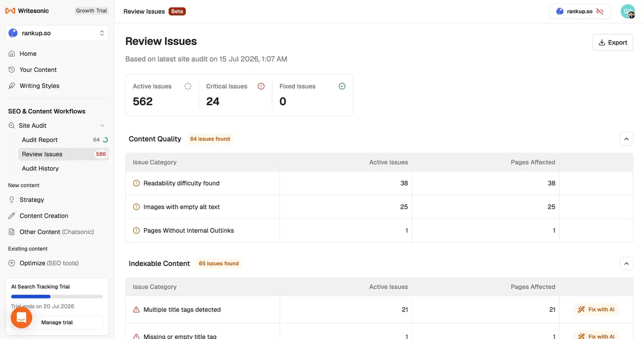This screenshot has height=339, width=644.
Task: Click the Content Creation pencil icon
Action: pos(12,216)
